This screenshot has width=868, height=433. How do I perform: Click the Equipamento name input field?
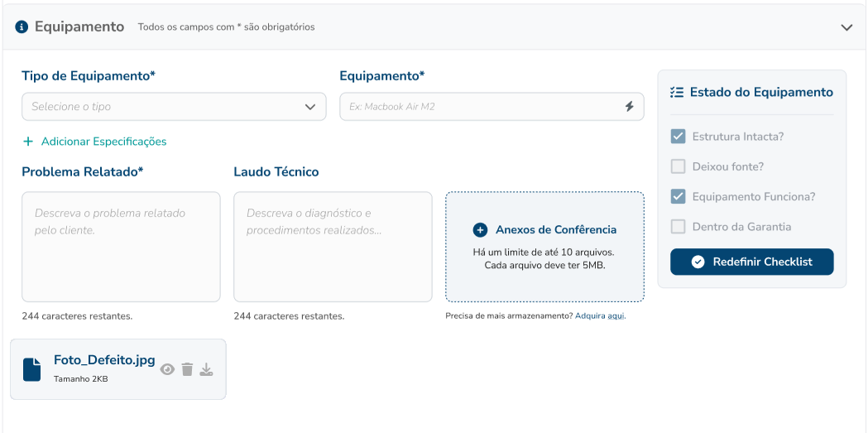[x=480, y=107]
